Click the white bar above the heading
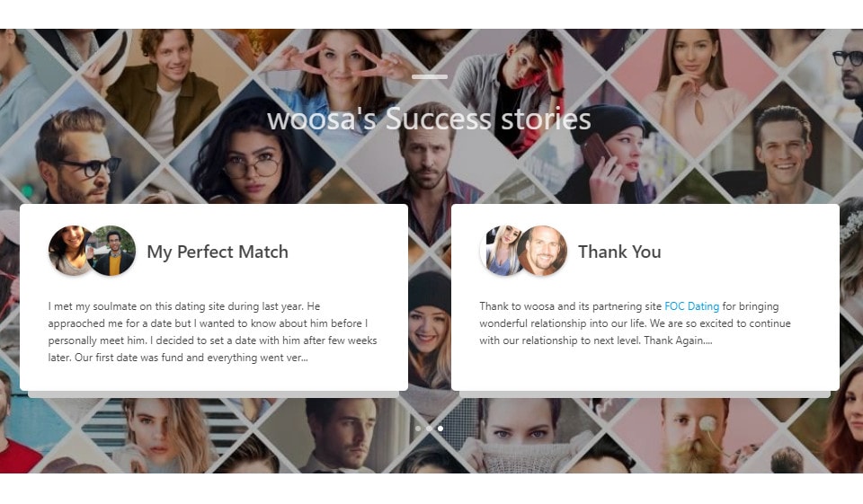 430,76
